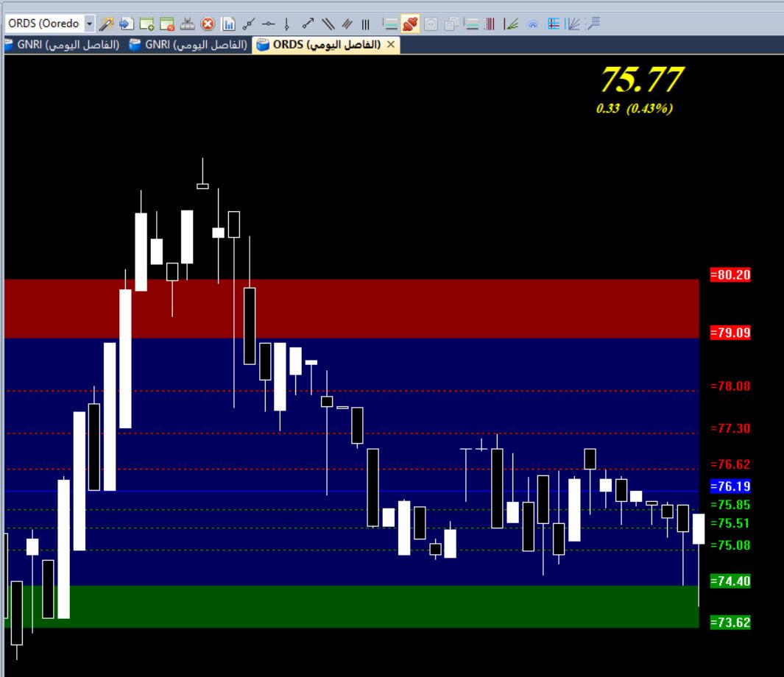Click the green =75.08 level label
The image size is (784, 677).
[730, 545]
